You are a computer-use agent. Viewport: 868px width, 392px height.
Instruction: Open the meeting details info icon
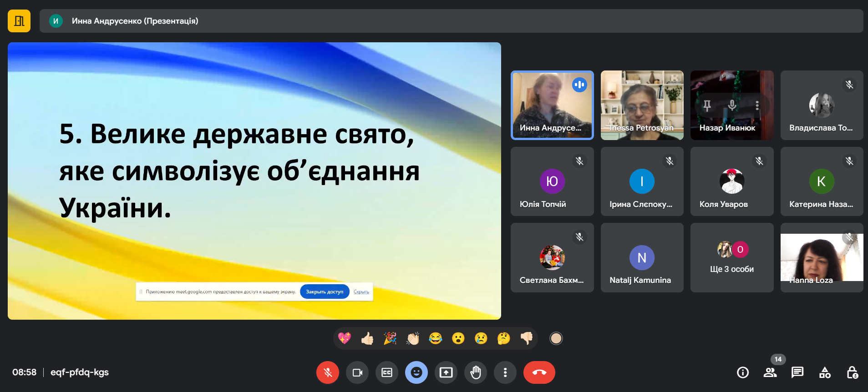click(742, 372)
